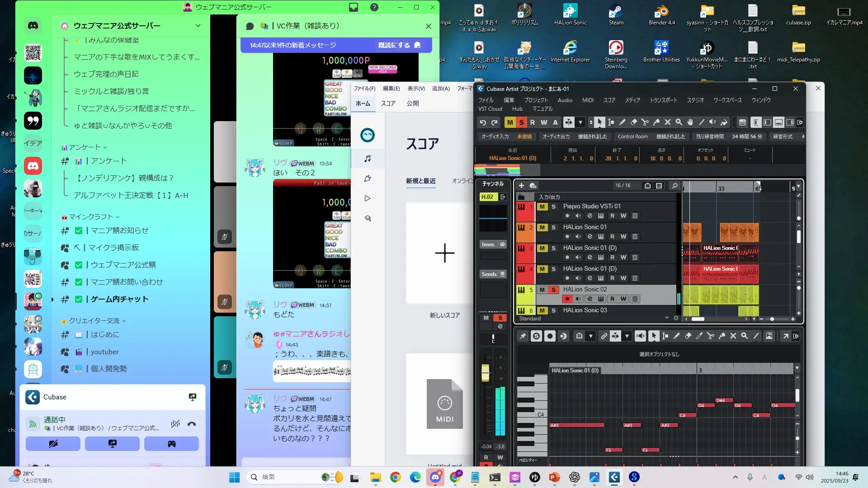Switch to the 公開 tab in score app
Image resolution: width=868 pixels, height=488 pixels.
pyautogui.click(x=412, y=103)
